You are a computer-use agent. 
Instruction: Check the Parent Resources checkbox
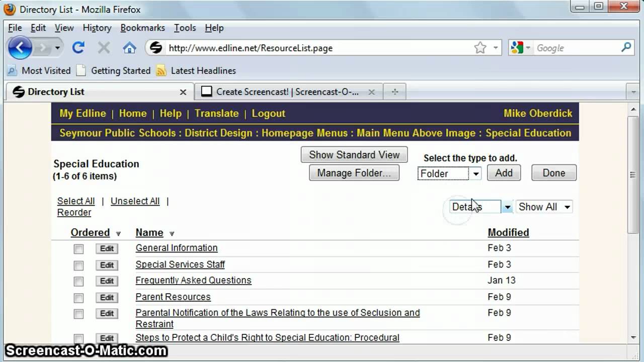(x=78, y=298)
